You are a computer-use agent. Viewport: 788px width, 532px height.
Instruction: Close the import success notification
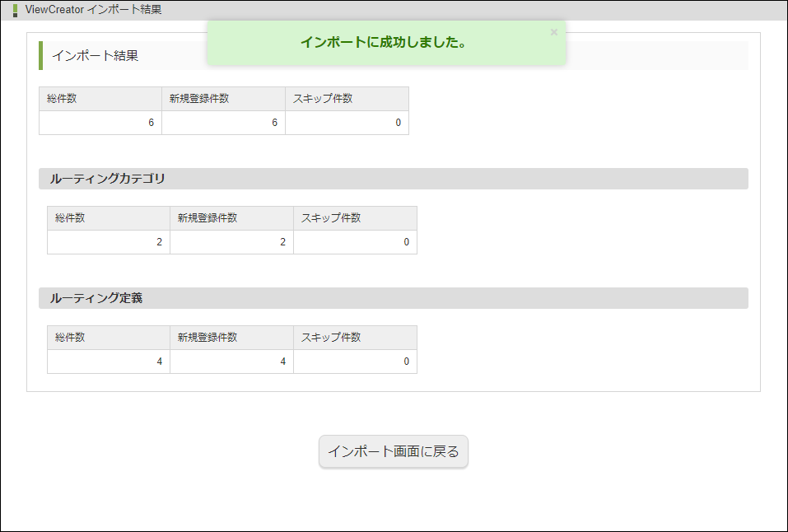[554, 32]
